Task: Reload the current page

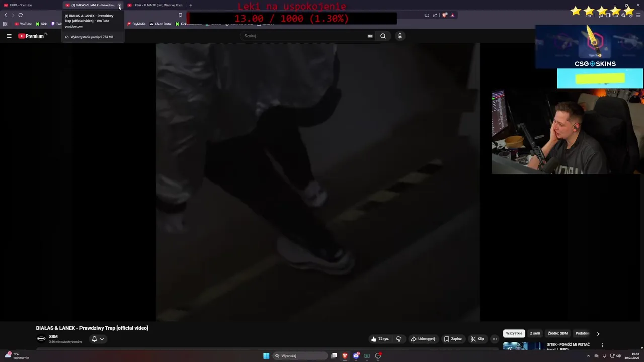Action: pyautogui.click(x=21, y=15)
